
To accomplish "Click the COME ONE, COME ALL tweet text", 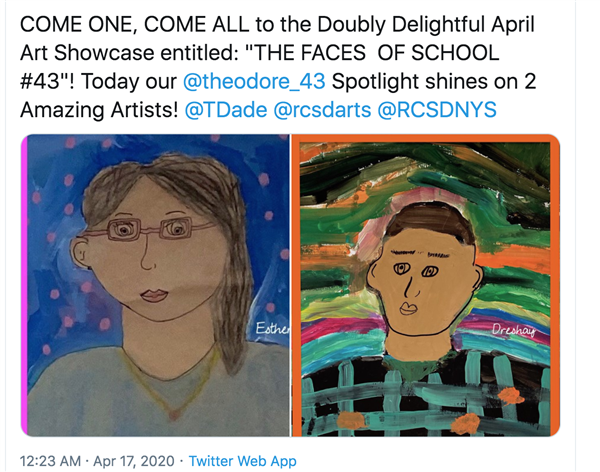I will pos(277,67).
